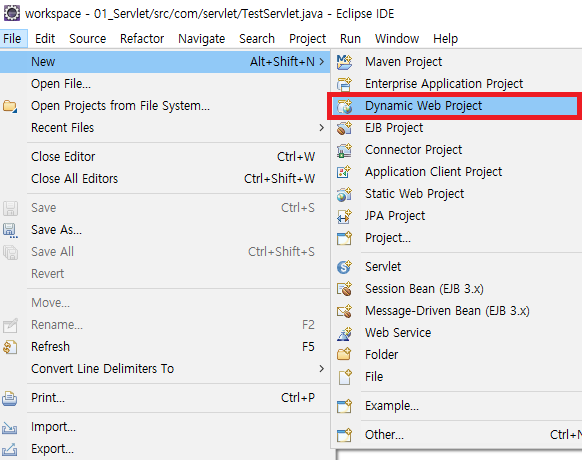Select Import... entry
The width and height of the screenshot is (582, 460).
point(165,427)
